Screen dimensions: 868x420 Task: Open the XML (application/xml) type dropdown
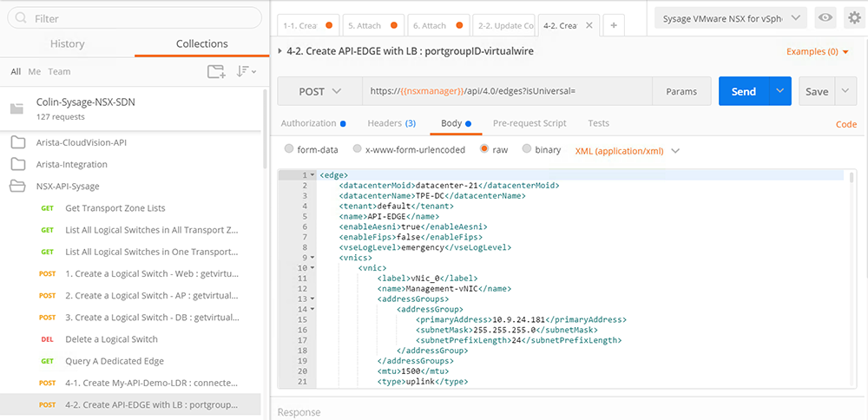pos(628,150)
